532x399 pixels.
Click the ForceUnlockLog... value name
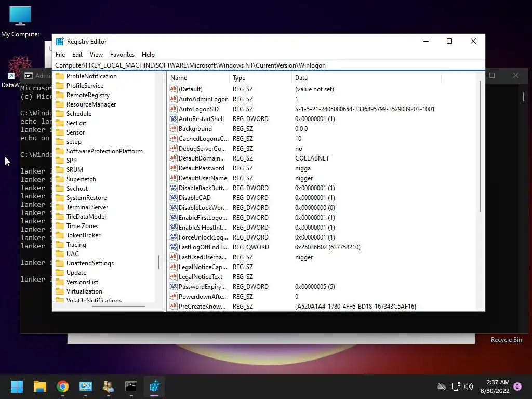point(203,237)
